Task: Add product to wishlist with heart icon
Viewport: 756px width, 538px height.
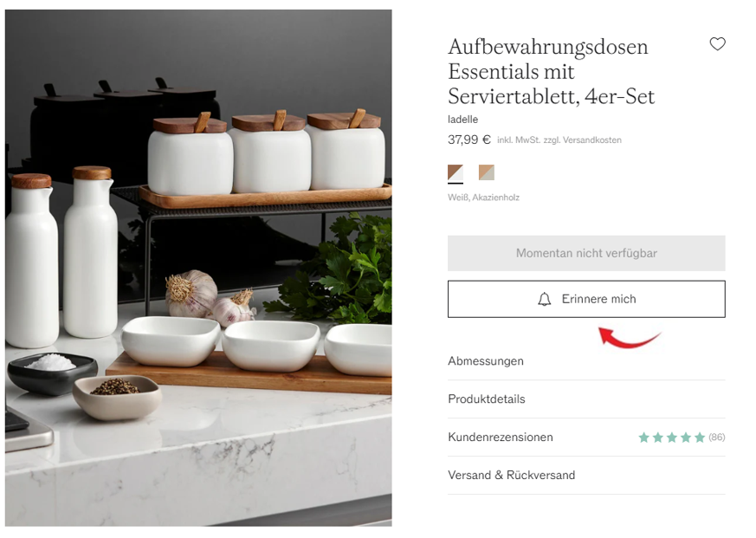Action: (x=717, y=44)
